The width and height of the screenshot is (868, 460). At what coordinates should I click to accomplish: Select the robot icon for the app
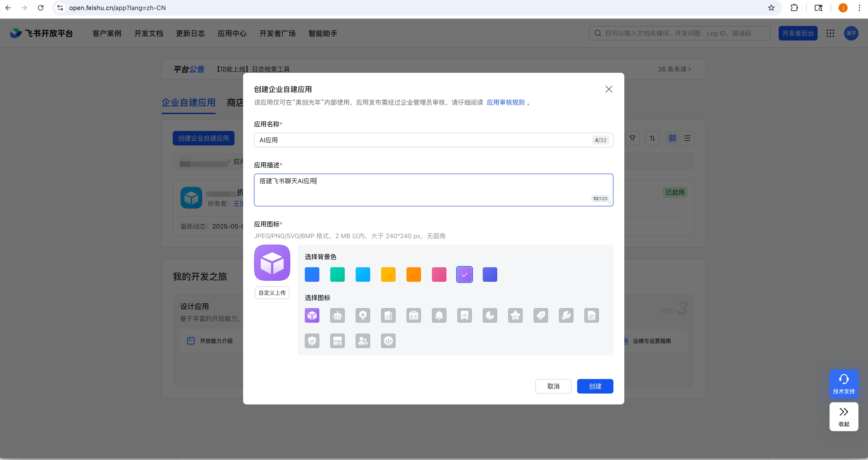click(x=338, y=315)
